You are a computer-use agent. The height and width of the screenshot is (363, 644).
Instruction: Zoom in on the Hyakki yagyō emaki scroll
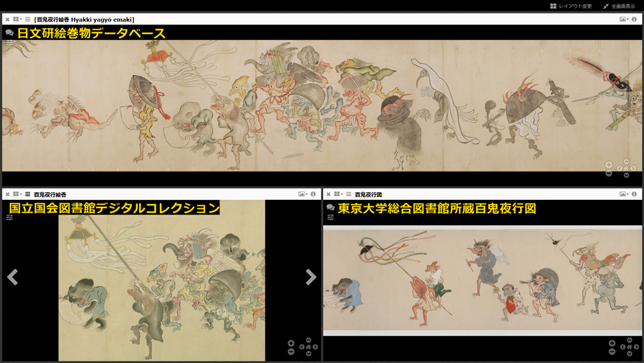(609, 164)
